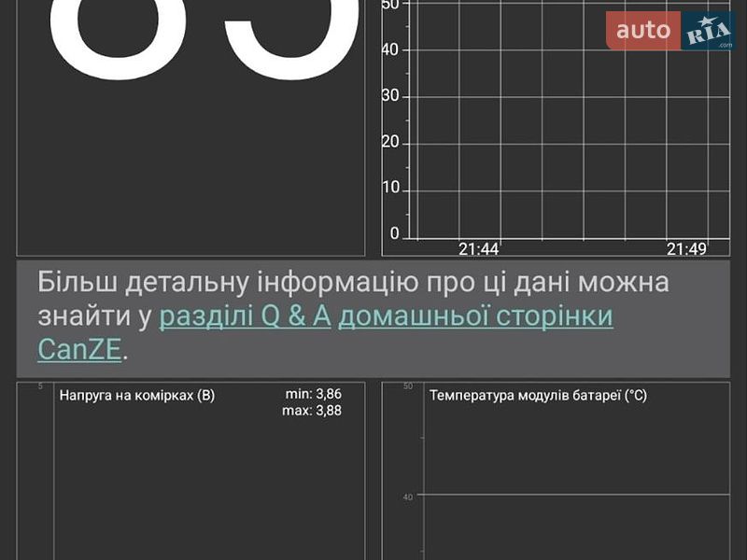Tap the large percentage number panel

click(x=190, y=128)
